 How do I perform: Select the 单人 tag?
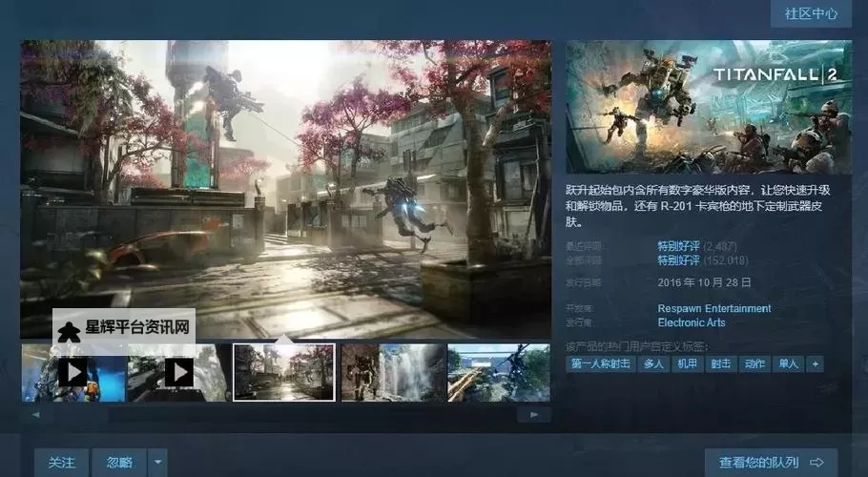tap(788, 363)
